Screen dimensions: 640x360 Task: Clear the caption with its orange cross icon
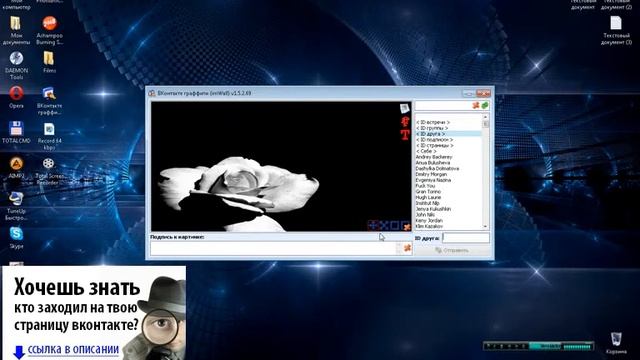tap(407, 248)
